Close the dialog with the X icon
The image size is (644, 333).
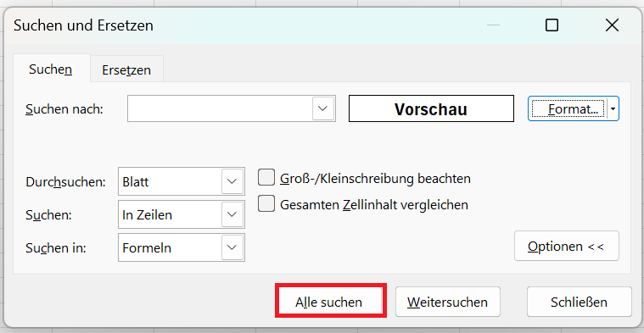[x=612, y=25]
